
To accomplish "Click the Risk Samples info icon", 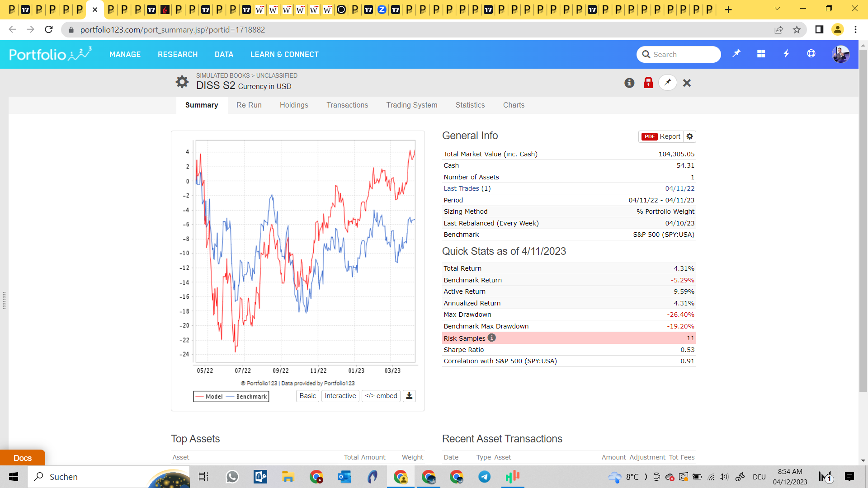I will (x=492, y=338).
